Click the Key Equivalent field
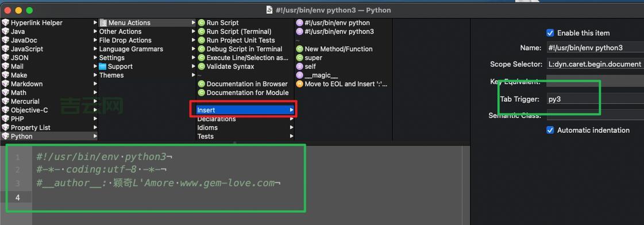Screen dimensions: 644x225 click(595, 82)
